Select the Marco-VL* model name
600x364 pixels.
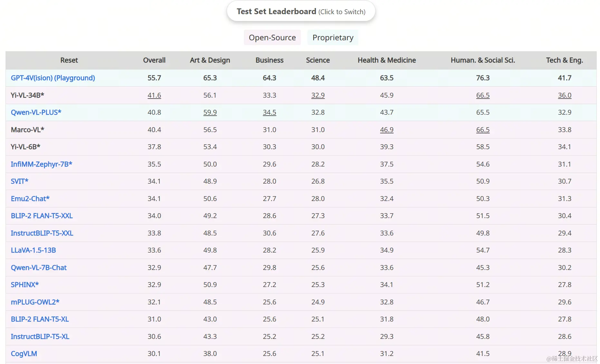click(x=27, y=130)
